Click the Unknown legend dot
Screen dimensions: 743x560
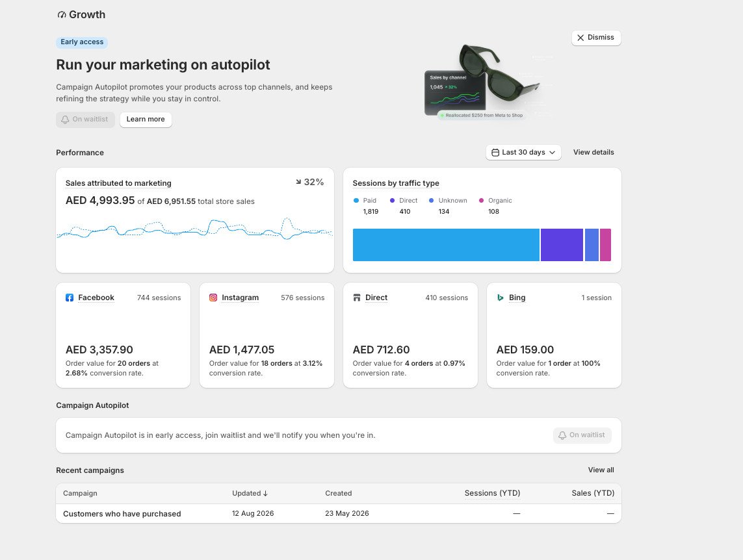(x=431, y=201)
